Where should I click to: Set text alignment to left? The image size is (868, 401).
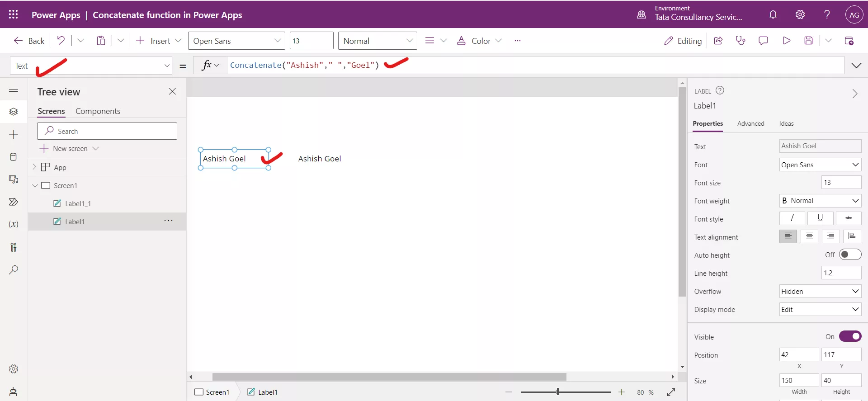[x=788, y=236]
